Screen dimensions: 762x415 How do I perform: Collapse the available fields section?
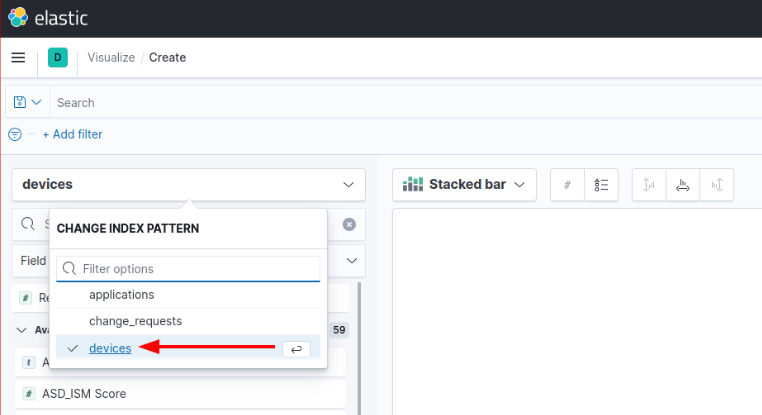click(22, 330)
